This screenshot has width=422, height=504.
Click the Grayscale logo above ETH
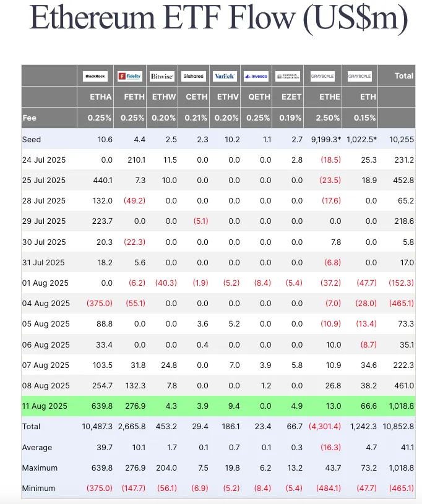pos(360,77)
